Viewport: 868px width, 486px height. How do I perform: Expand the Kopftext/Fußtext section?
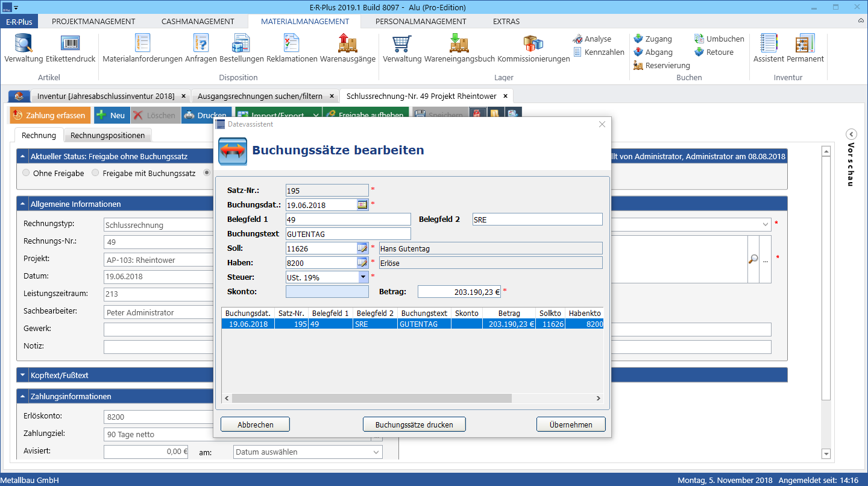click(x=23, y=375)
